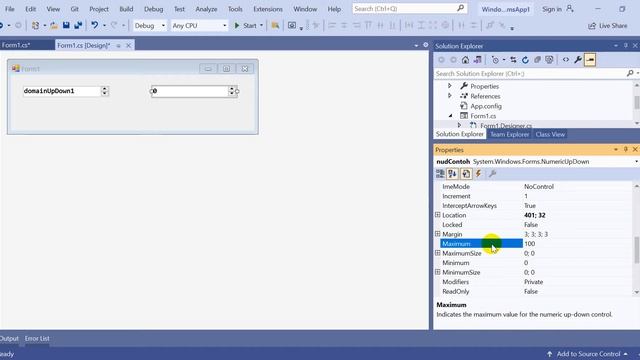Open the Start button dropdown arrow
The image size is (640, 360).
click(261, 26)
